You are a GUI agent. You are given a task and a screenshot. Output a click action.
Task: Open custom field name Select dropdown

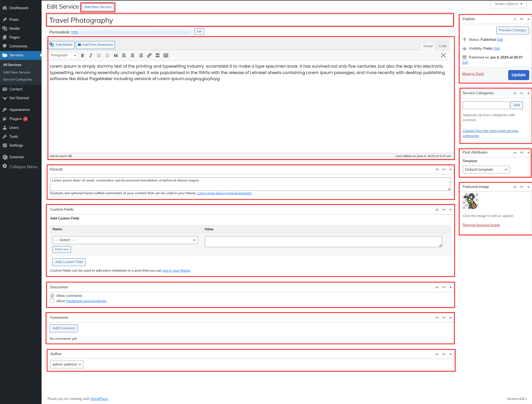[125, 240]
